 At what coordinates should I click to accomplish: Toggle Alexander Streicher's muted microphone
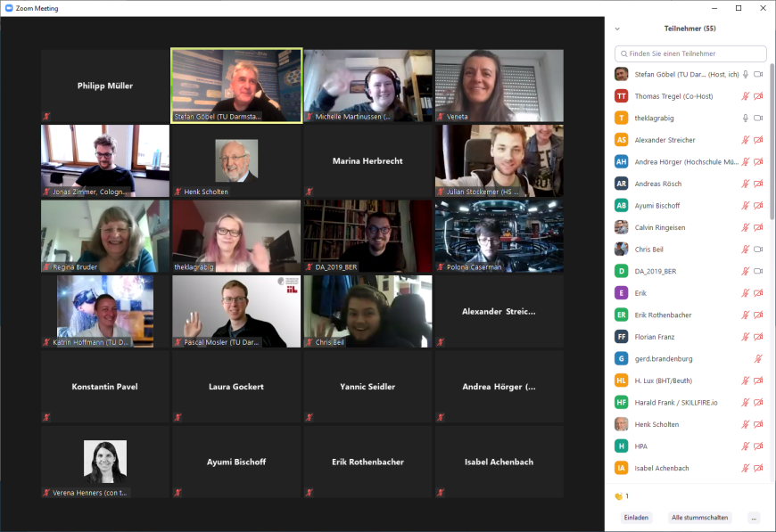click(x=746, y=140)
